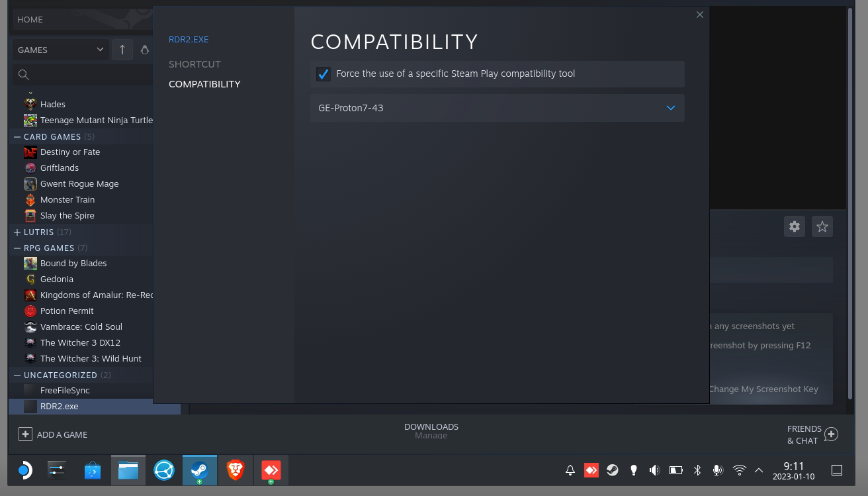Switch to the Shortcut tab

tap(195, 64)
